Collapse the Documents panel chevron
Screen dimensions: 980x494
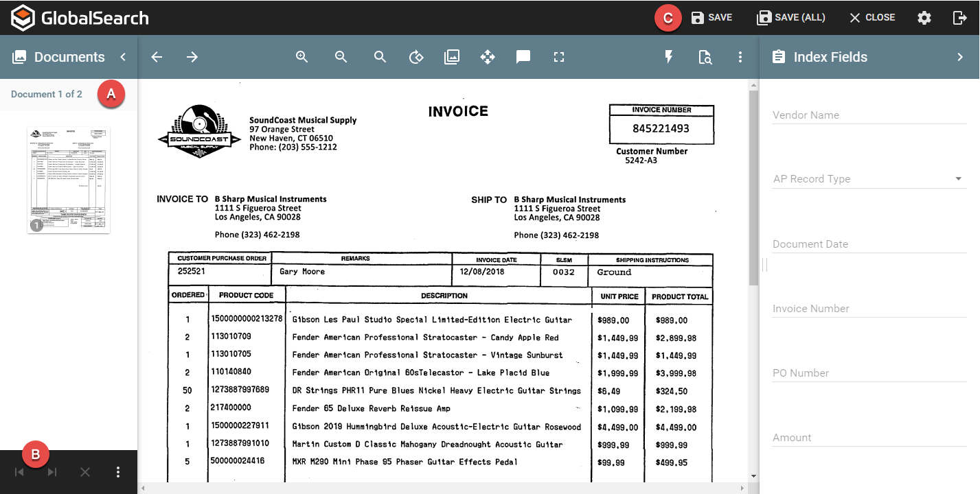click(123, 57)
